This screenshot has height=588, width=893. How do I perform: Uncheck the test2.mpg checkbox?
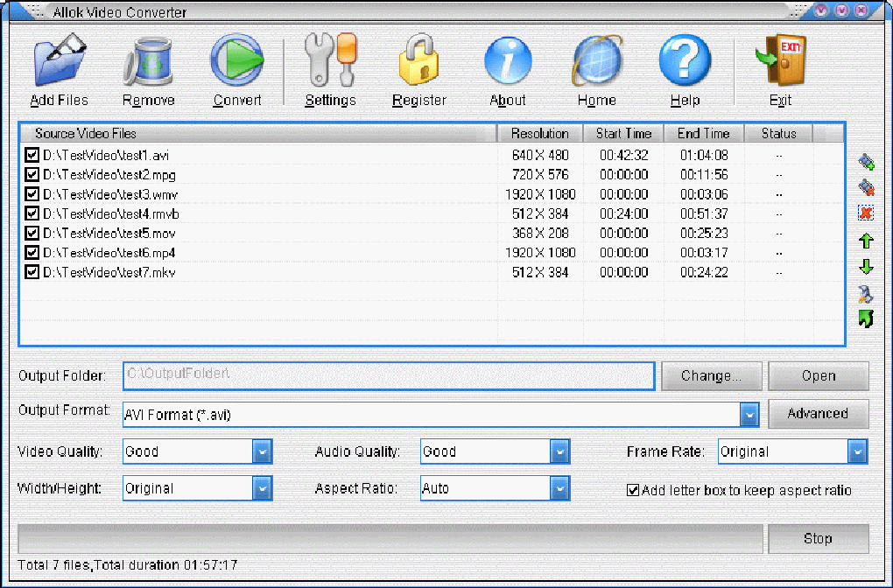tap(32, 174)
